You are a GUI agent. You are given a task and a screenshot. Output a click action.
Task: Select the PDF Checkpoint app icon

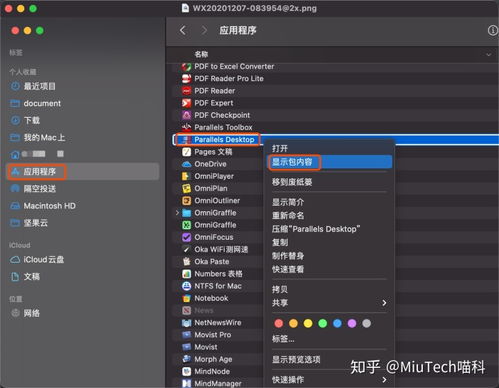(x=186, y=115)
